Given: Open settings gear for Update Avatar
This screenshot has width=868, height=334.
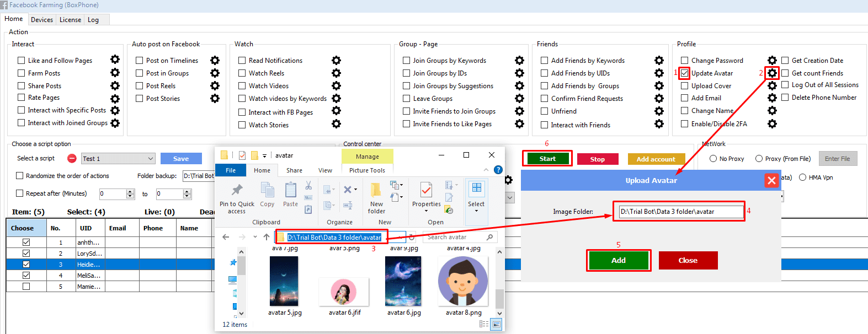Looking at the screenshot, I should click(x=772, y=73).
